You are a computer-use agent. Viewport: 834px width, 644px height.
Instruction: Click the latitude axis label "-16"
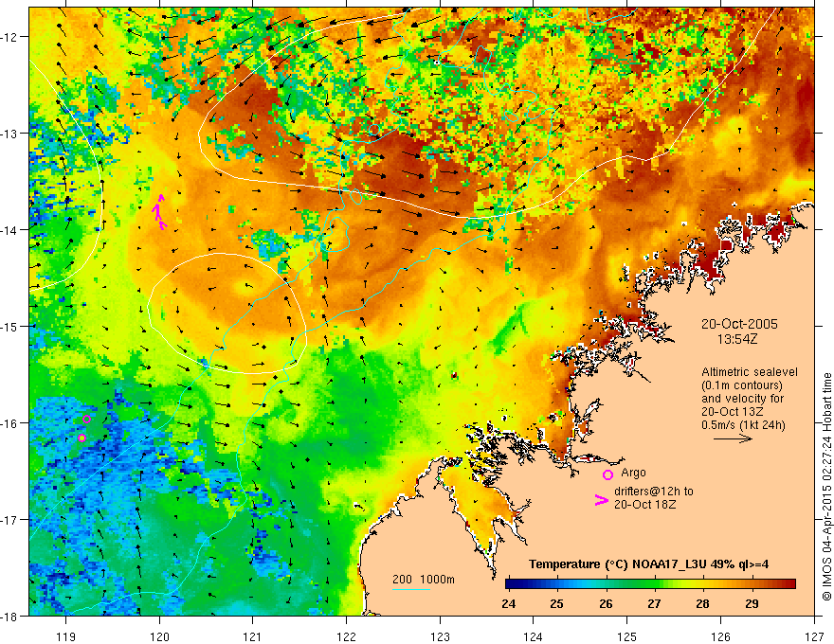point(9,423)
